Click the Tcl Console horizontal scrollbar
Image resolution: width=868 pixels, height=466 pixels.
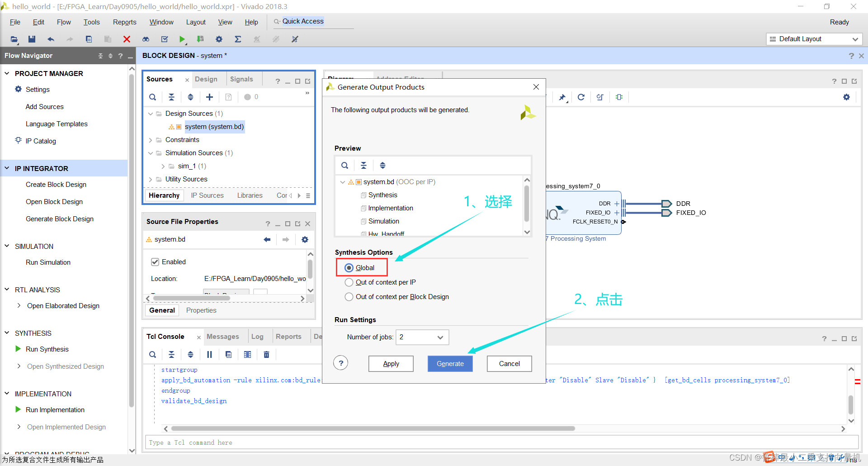(x=373, y=428)
